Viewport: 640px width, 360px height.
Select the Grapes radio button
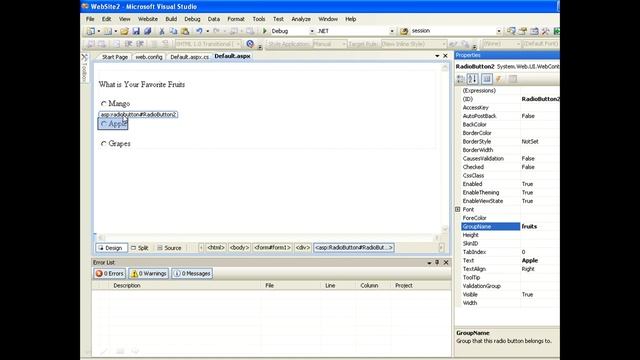pos(104,144)
